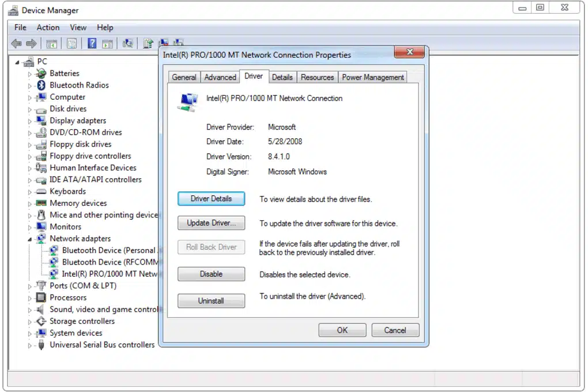This screenshot has width=588, height=392.
Task: Expand the Disk drives node arrow
Action: [x=29, y=110]
